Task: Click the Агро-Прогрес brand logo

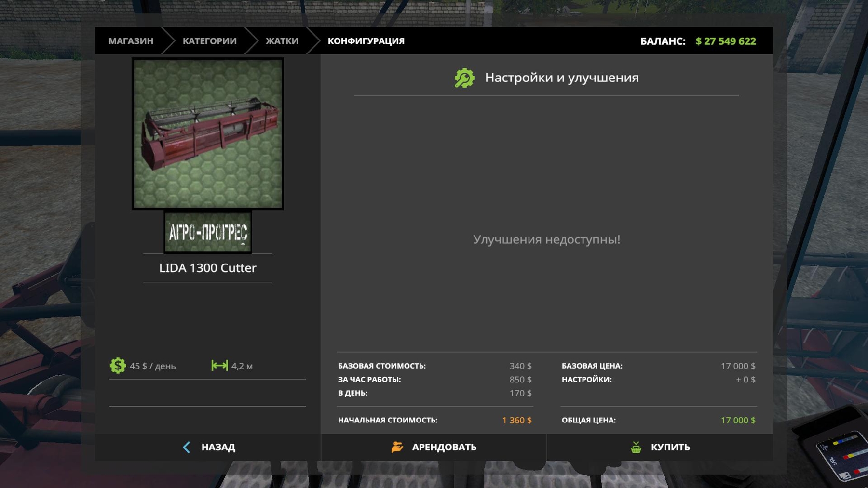Action: point(207,232)
